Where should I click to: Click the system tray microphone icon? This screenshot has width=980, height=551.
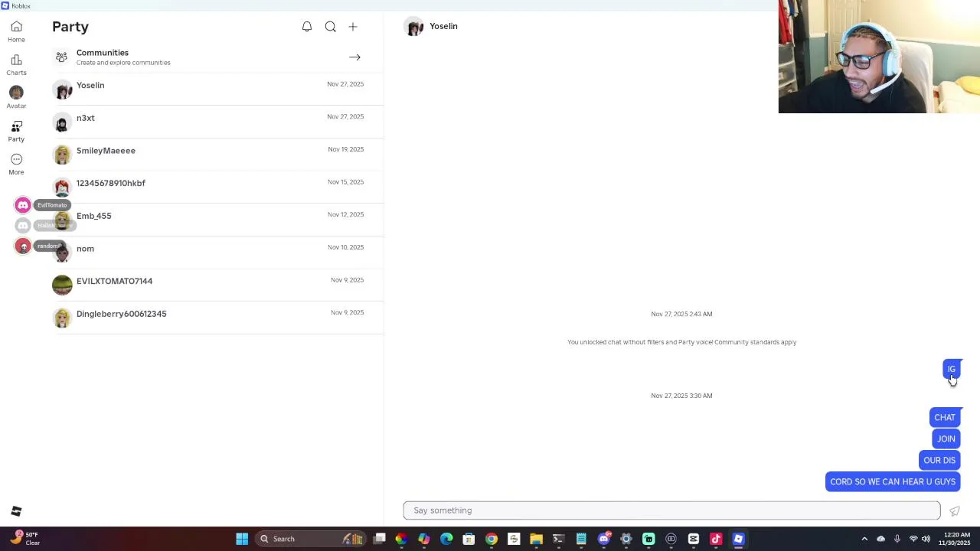pos(897,539)
